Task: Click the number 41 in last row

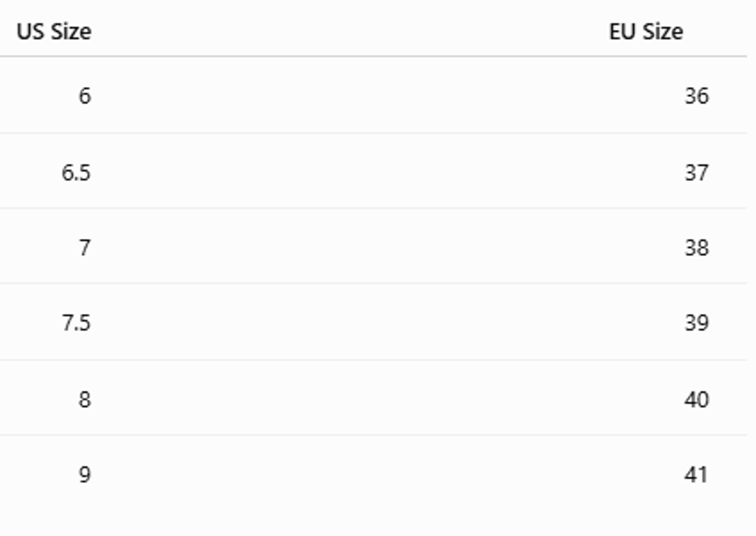Action: click(696, 475)
